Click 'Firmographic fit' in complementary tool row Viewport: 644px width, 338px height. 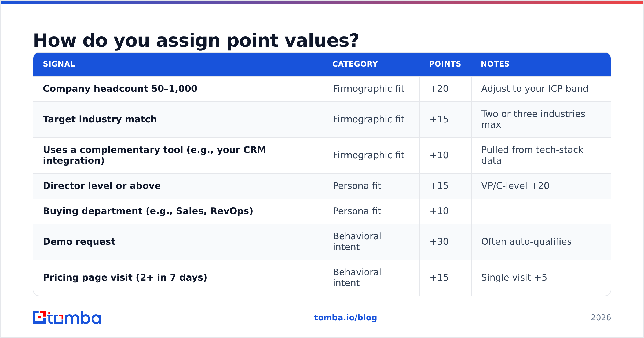[x=369, y=155]
